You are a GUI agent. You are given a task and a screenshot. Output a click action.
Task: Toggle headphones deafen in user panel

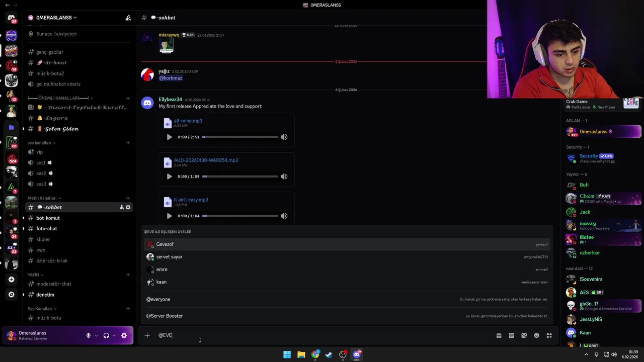coord(106,335)
